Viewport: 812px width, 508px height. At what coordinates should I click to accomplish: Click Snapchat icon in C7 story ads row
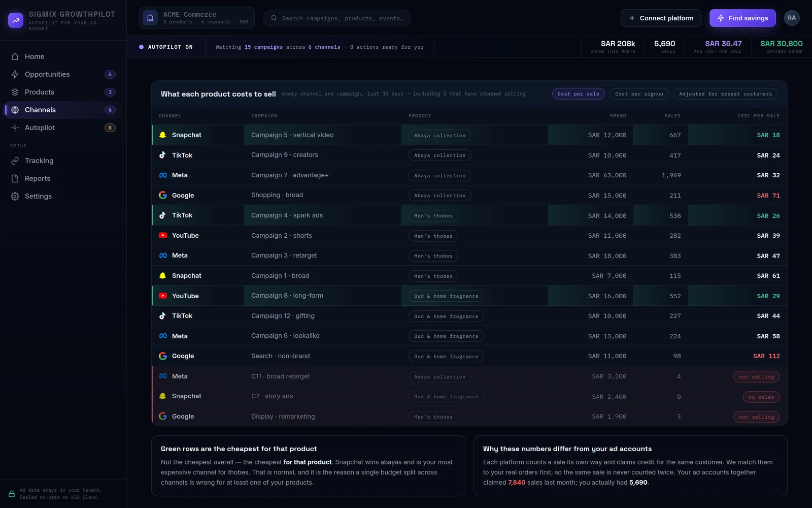pyautogui.click(x=163, y=396)
